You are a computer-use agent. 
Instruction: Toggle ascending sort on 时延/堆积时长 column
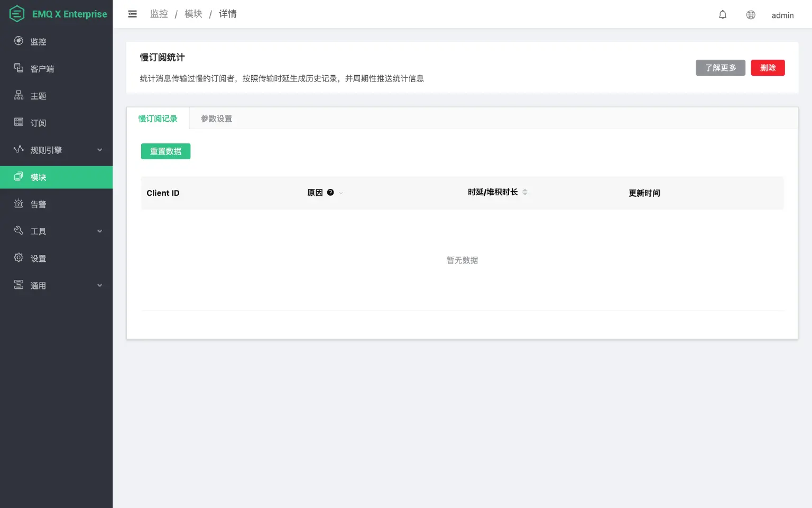(525, 190)
